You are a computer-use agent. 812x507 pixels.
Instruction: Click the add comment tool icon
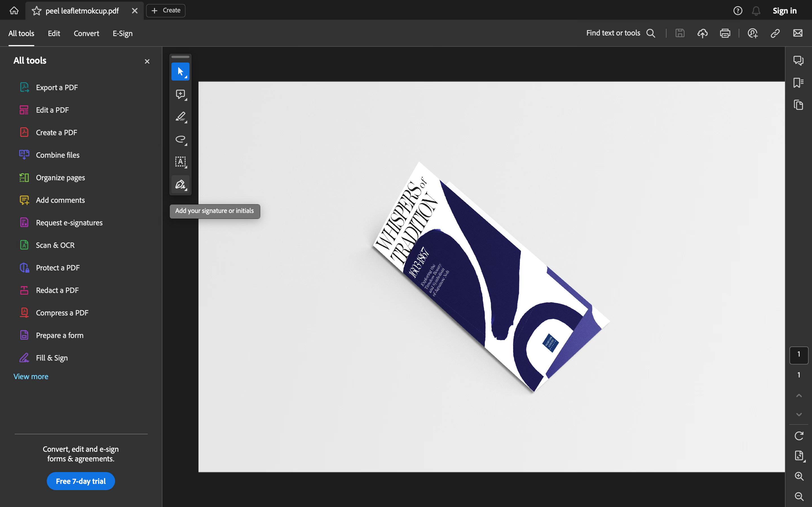[180, 94]
